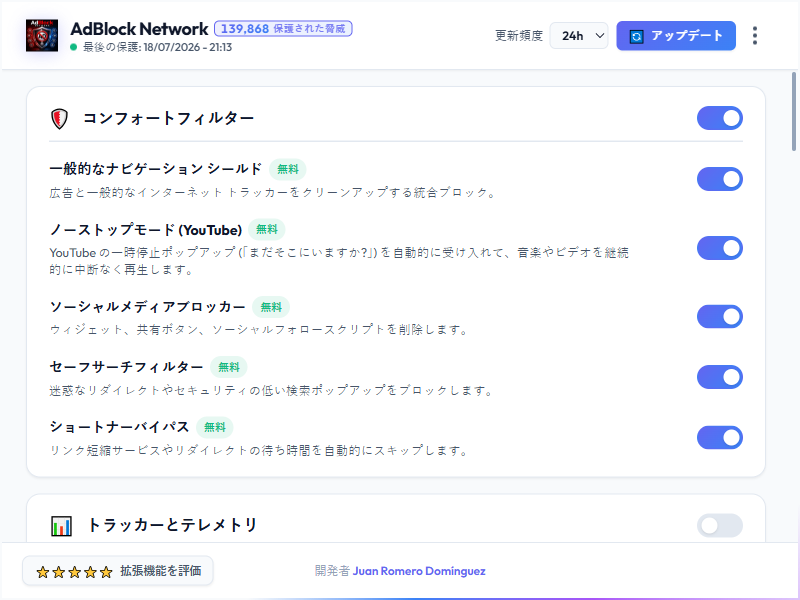
Task: Click ソーシャルメディアブロッカー title text
Action: pos(147,307)
